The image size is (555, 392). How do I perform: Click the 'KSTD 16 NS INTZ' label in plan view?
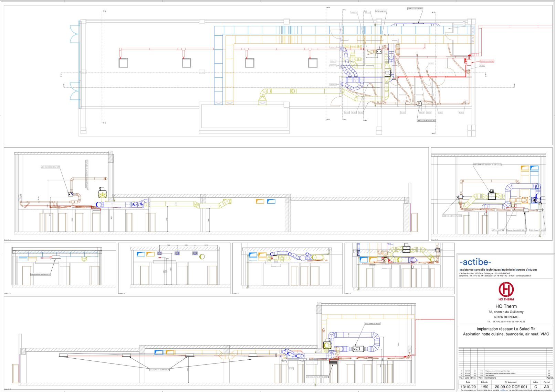[381, 11]
